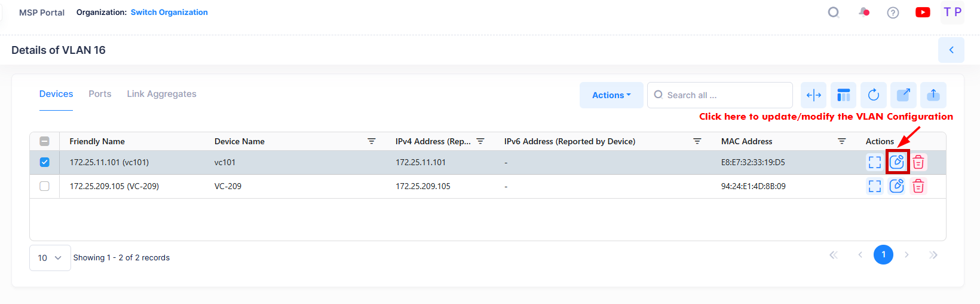Click the fit column width icon

pos(814,95)
